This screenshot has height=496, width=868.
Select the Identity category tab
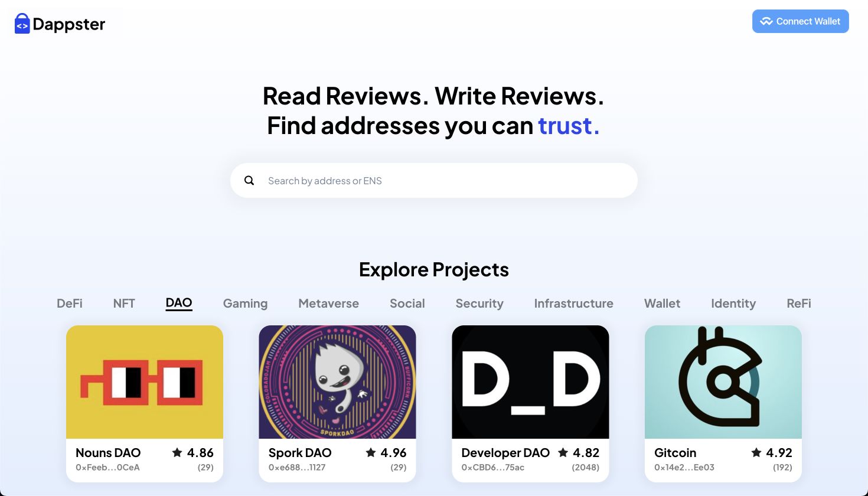coord(733,304)
